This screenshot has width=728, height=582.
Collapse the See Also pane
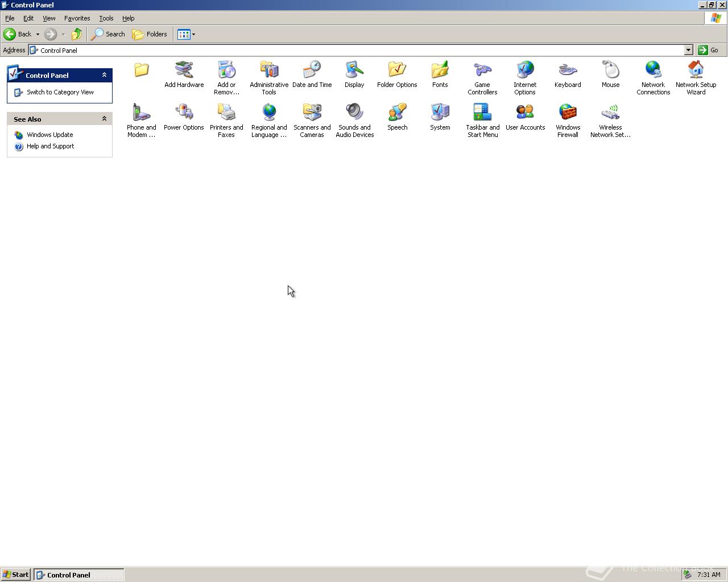[x=104, y=119]
